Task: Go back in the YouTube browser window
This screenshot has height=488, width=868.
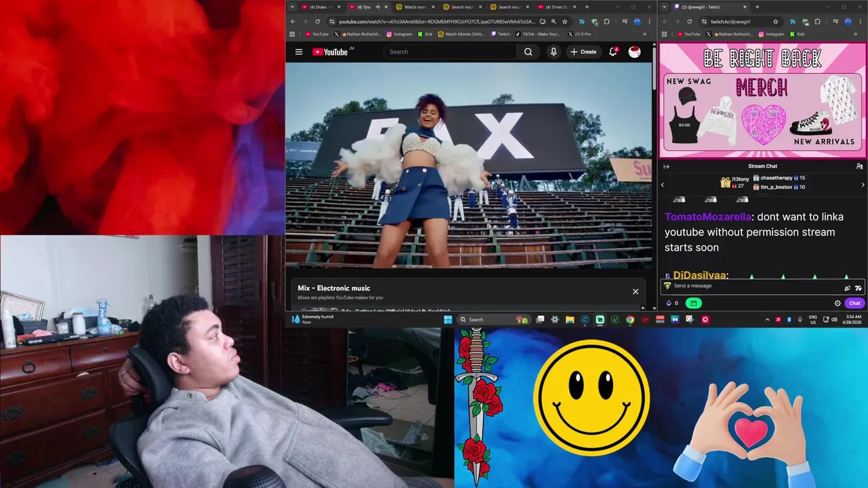Action: tap(294, 21)
